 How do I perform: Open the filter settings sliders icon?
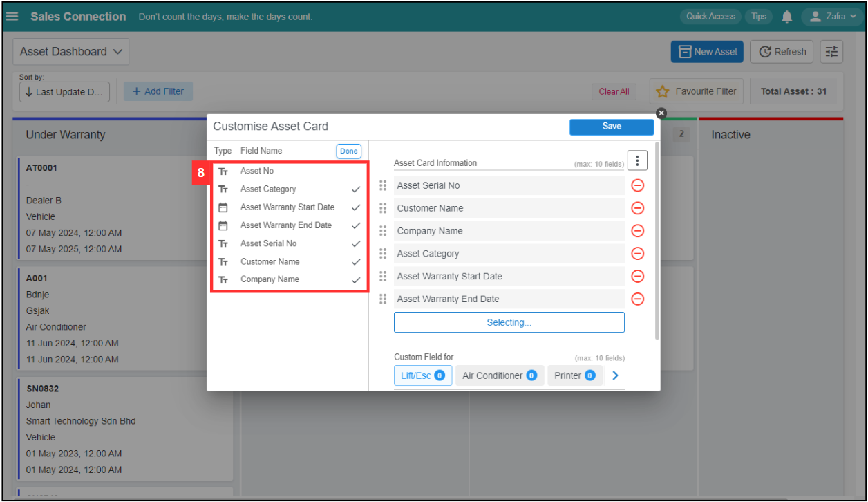coord(831,52)
